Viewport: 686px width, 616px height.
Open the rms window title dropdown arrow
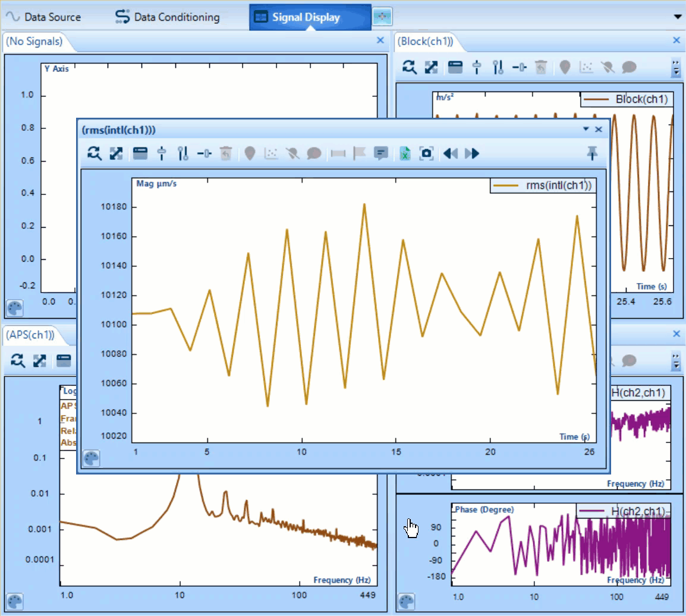pyautogui.click(x=586, y=129)
